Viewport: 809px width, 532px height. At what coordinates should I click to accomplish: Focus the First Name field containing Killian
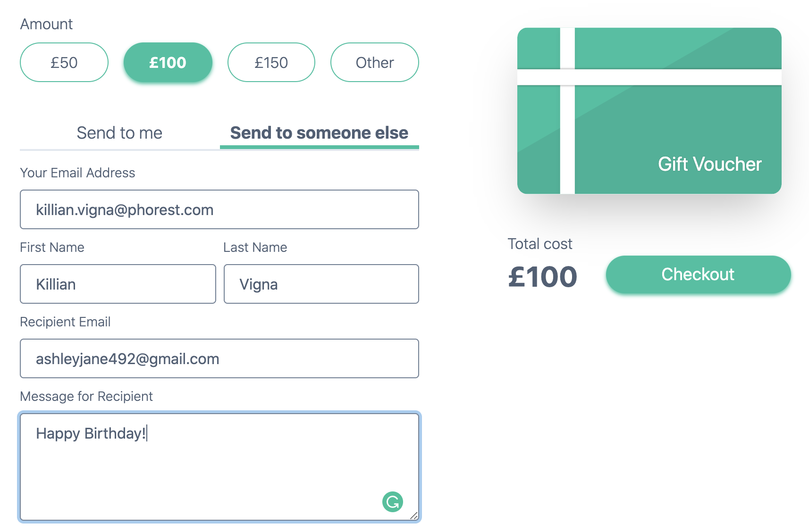(x=118, y=284)
